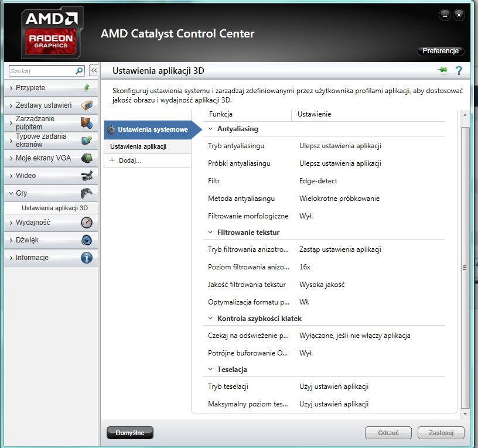Collapse the sidebar with double-arrow button
This screenshot has height=448, width=478.
point(94,70)
